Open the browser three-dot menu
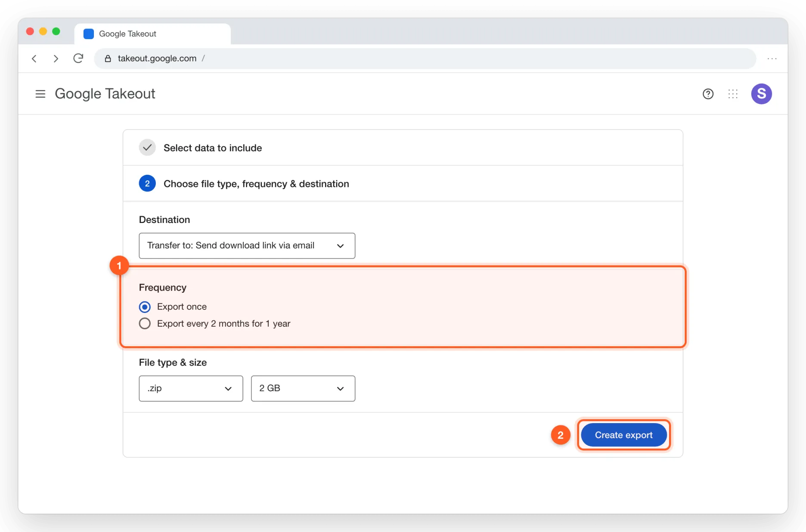Image resolution: width=806 pixels, height=532 pixels. tap(772, 59)
